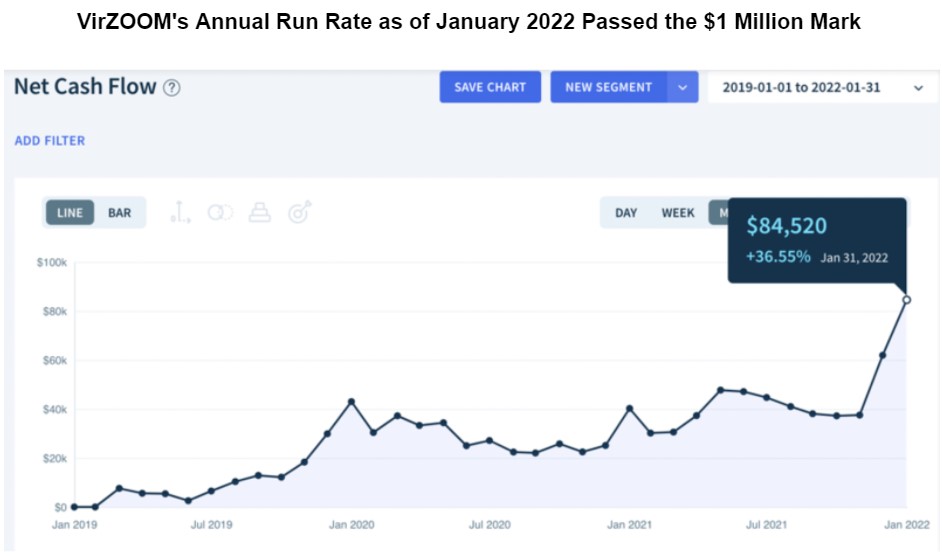Set interval to DAY
This screenshot has width=942, height=556.
[626, 213]
